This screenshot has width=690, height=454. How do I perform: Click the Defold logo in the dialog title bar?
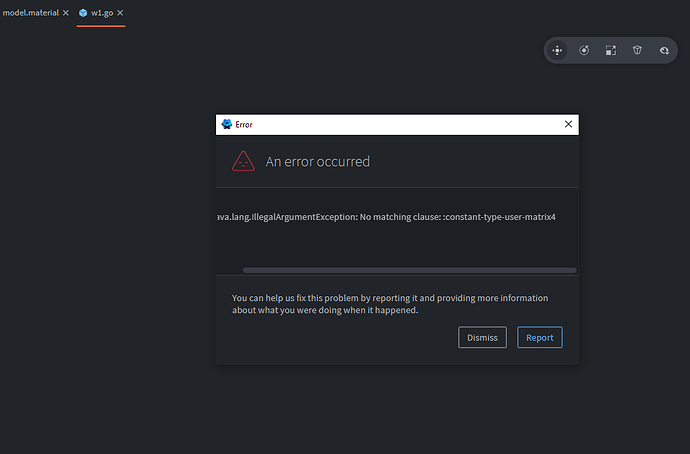226,125
